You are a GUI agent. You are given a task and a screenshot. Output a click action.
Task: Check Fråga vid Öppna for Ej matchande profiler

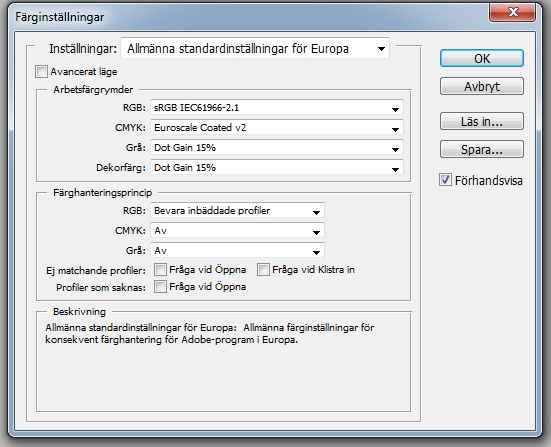[160, 270]
